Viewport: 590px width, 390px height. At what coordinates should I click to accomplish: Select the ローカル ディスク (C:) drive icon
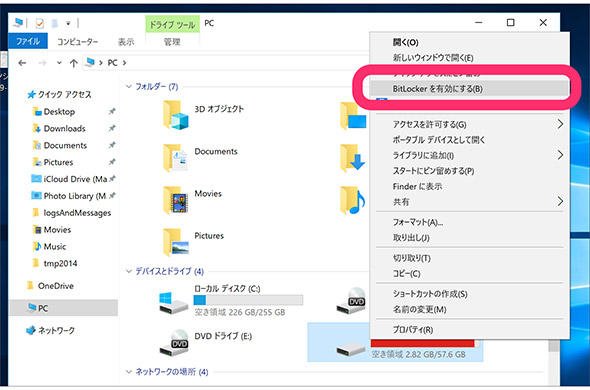point(173,302)
